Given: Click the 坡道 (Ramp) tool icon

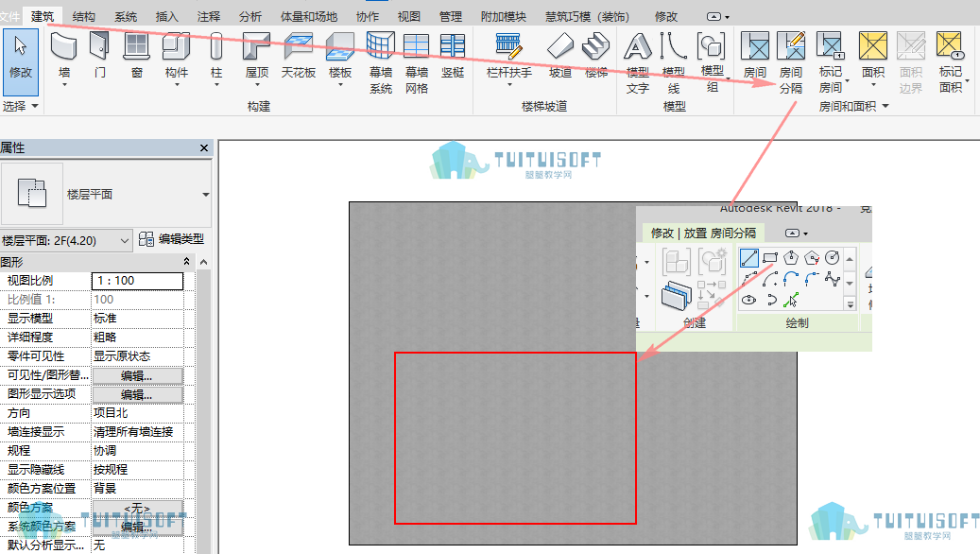Looking at the screenshot, I should pyautogui.click(x=560, y=47).
